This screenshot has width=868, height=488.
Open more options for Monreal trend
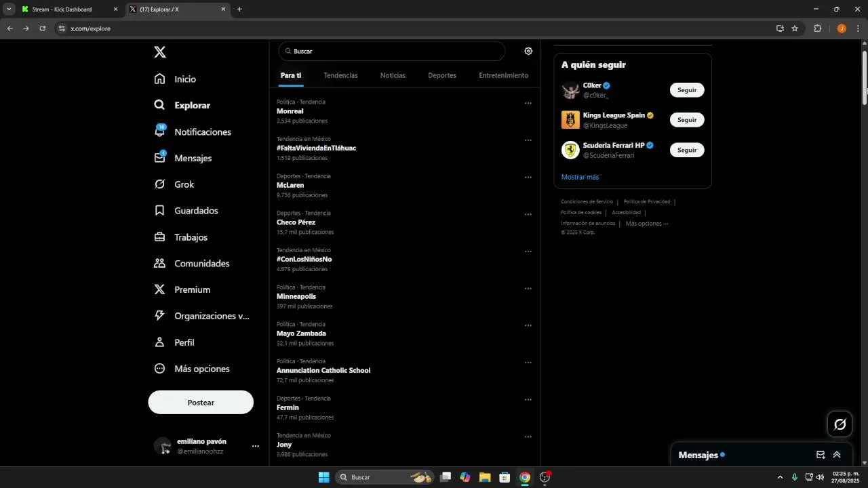[528, 103]
